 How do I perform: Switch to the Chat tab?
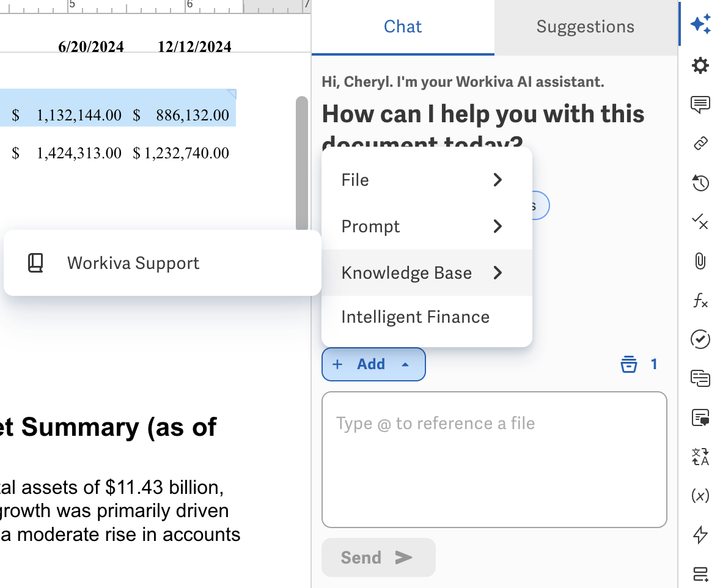403,27
